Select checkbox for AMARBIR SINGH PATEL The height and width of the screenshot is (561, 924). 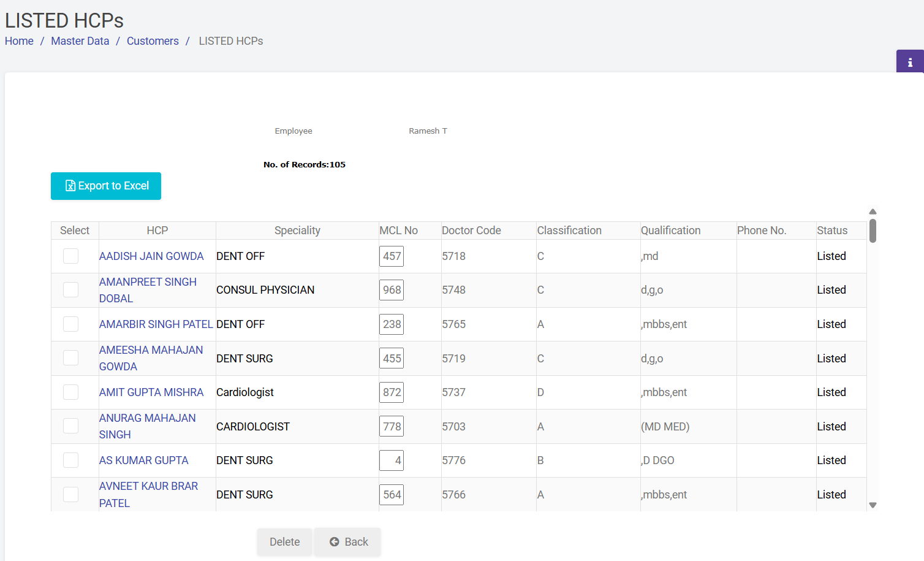tap(71, 324)
